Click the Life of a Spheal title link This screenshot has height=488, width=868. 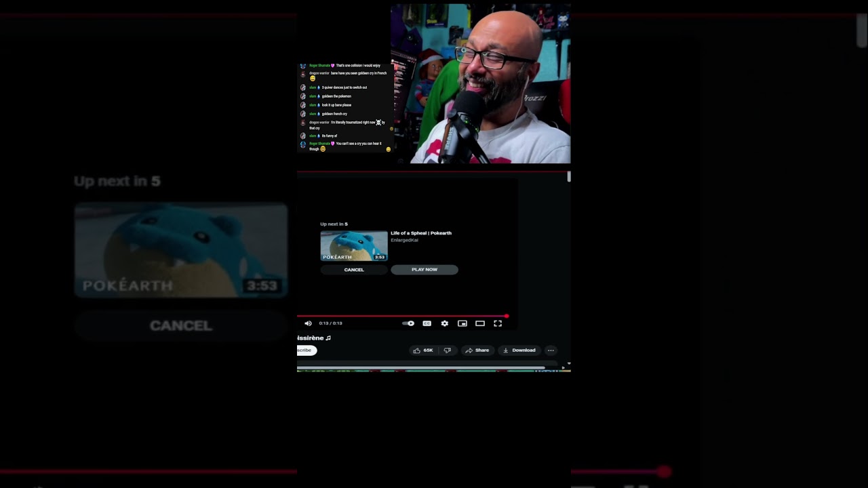[420, 233]
